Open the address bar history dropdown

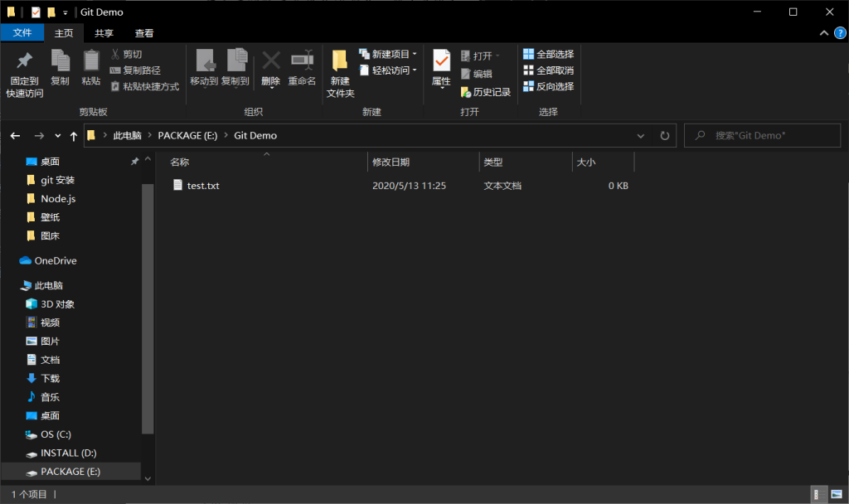tap(640, 135)
